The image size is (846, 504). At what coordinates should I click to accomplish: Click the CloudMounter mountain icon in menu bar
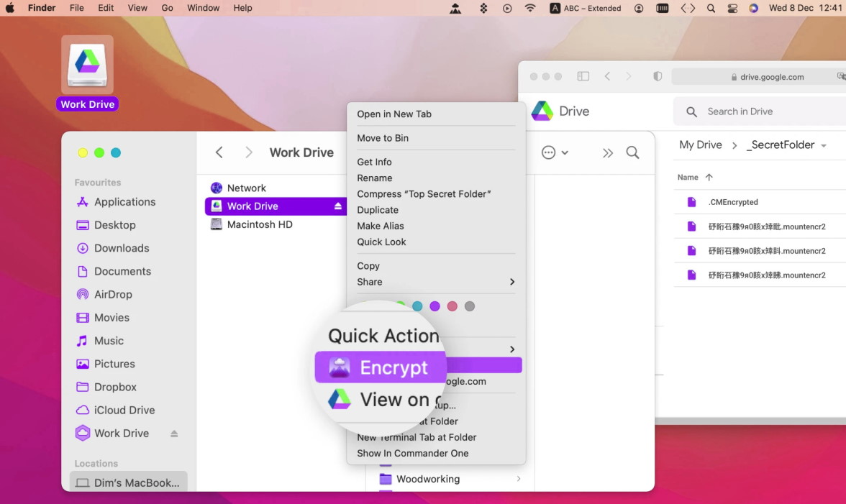point(455,8)
